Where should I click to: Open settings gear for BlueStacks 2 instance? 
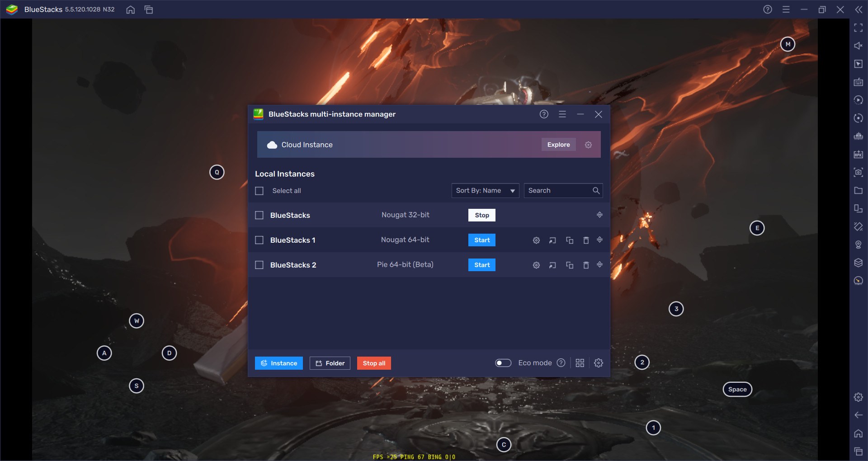(536, 265)
